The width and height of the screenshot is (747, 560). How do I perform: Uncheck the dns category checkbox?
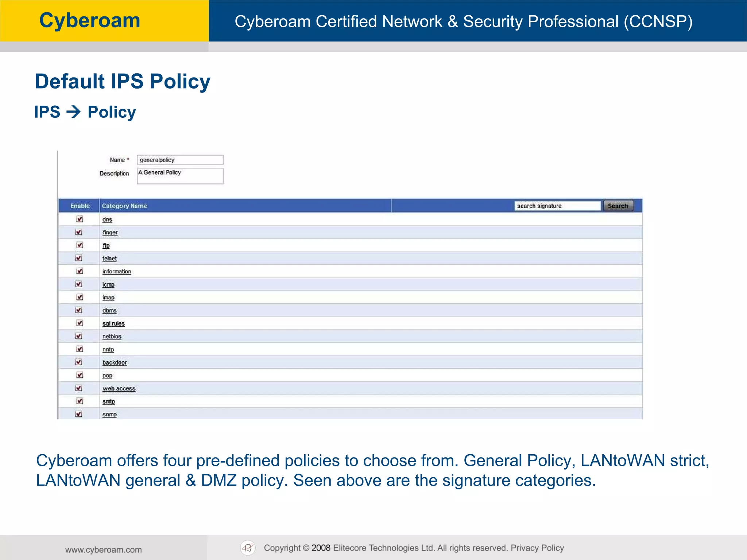pyautogui.click(x=80, y=219)
